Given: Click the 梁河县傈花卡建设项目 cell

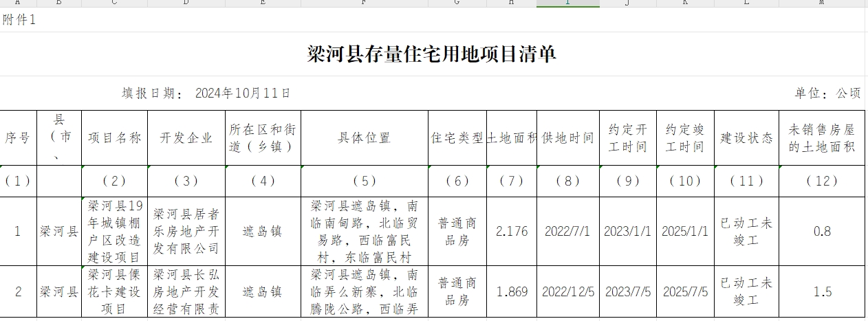Looking at the screenshot, I should click(x=114, y=291).
